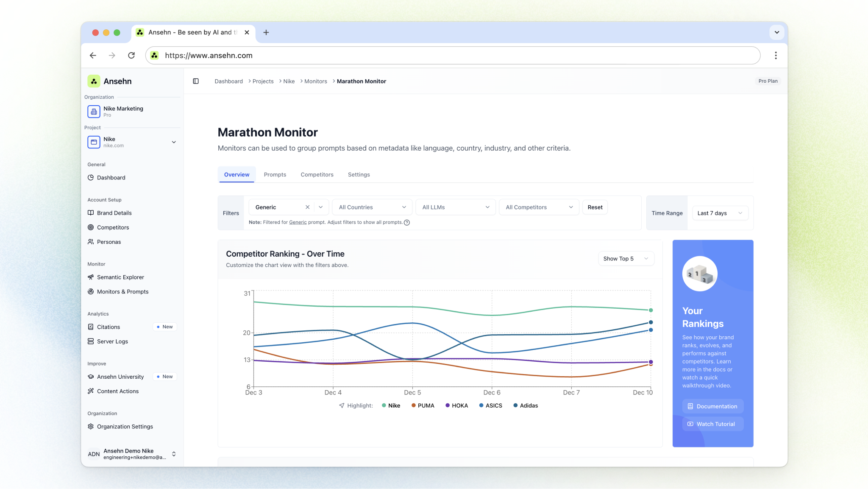Open Server Logs icon
868x489 pixels.
click(x=91, y=341)
